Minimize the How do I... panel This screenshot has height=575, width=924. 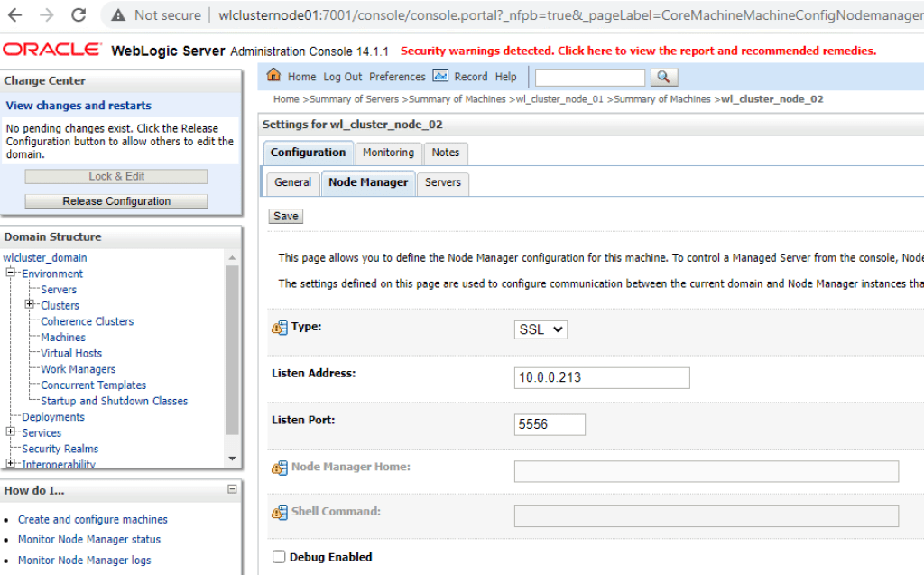[232, 490]
